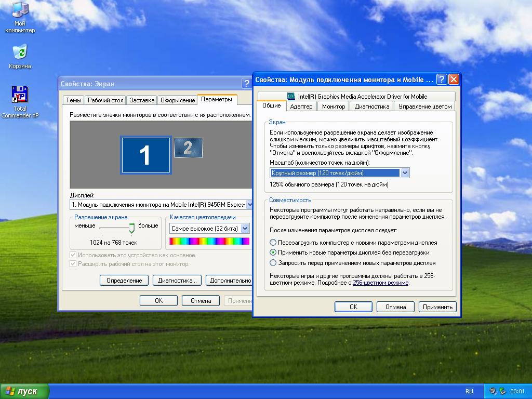Open the Качество цветопередачи dropdown
The height and width of the screenshot is (399, 532).
coord(245,229)
